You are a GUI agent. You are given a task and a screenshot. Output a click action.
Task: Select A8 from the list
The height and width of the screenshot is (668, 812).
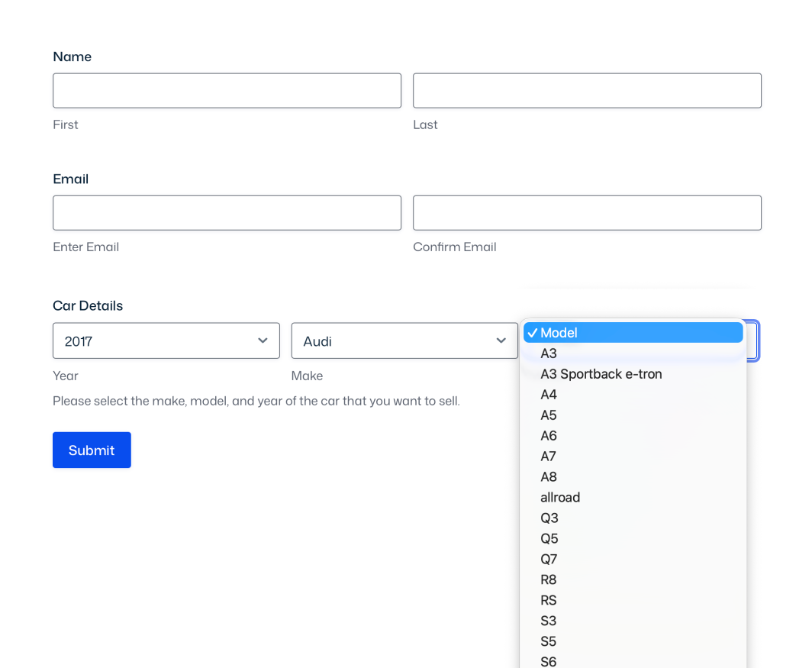click(x=549, y=477)
